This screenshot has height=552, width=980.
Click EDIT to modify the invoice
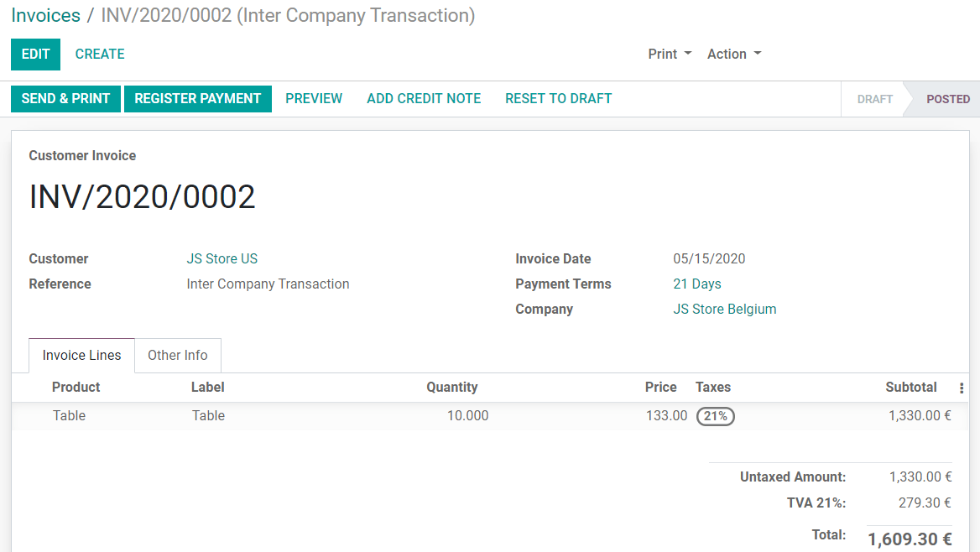click(x=35, y=54)
